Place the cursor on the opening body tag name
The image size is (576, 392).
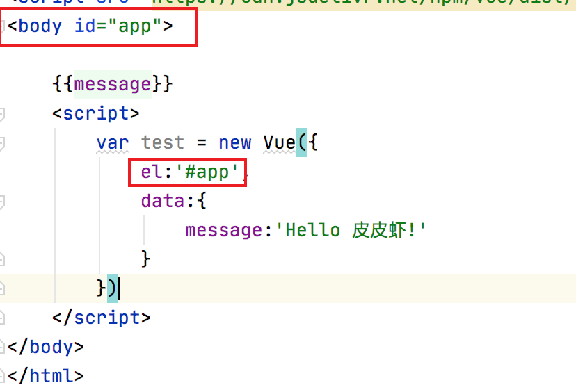pos(40,26)
